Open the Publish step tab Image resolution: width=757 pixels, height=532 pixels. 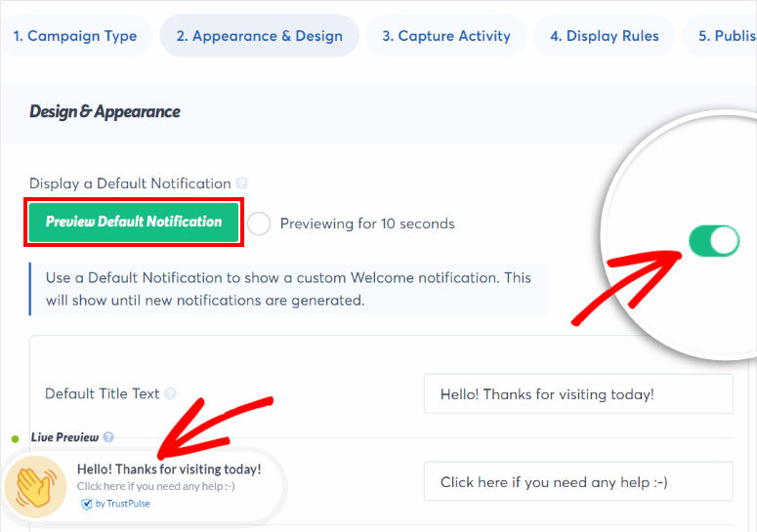click(722, 36)
